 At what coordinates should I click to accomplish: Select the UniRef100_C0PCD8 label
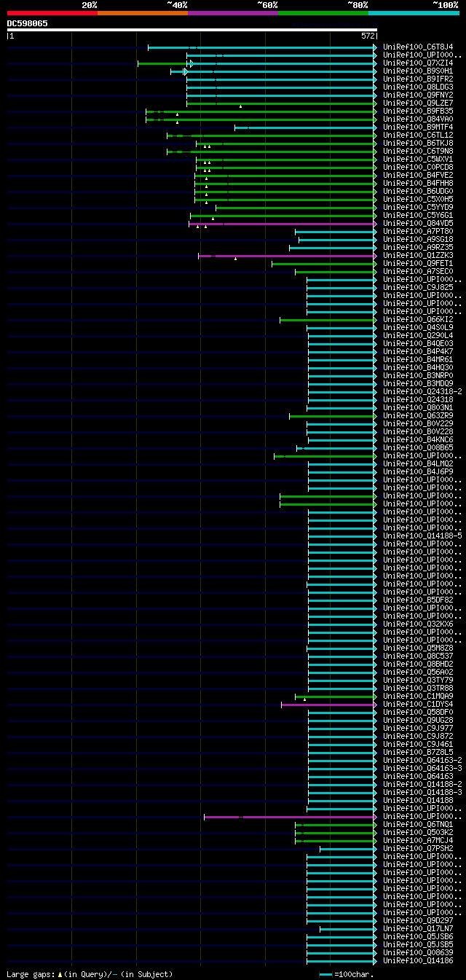tap(418, 167)
